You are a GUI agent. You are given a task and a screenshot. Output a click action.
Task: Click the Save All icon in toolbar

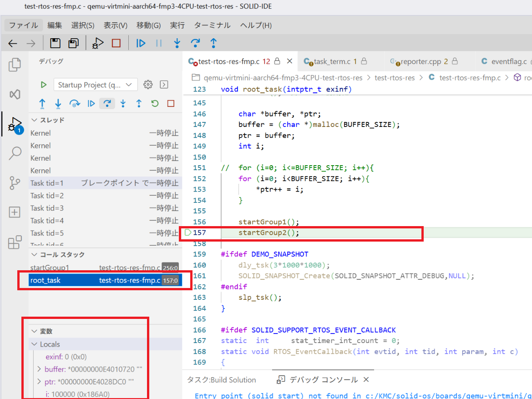(73, 43)
